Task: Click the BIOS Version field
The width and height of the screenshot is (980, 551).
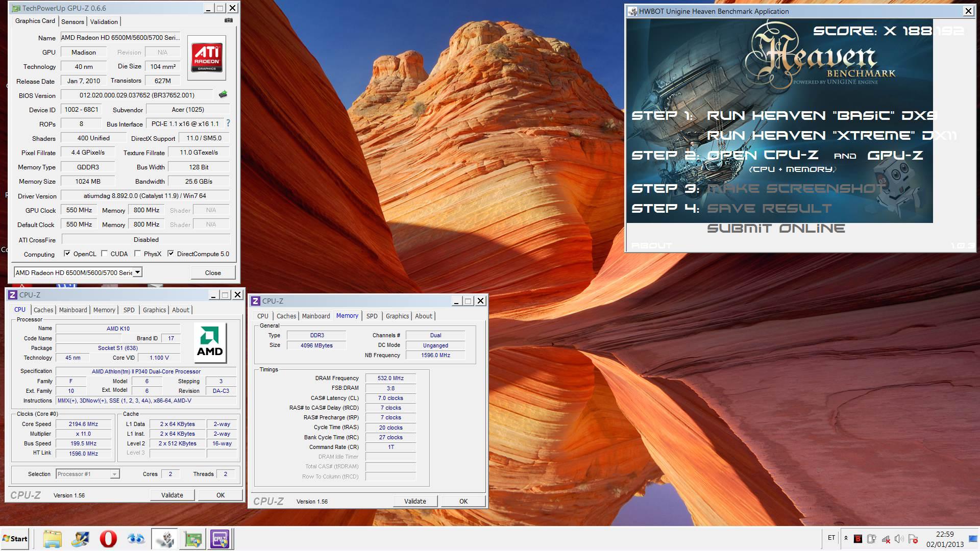Action: [137, 95]
